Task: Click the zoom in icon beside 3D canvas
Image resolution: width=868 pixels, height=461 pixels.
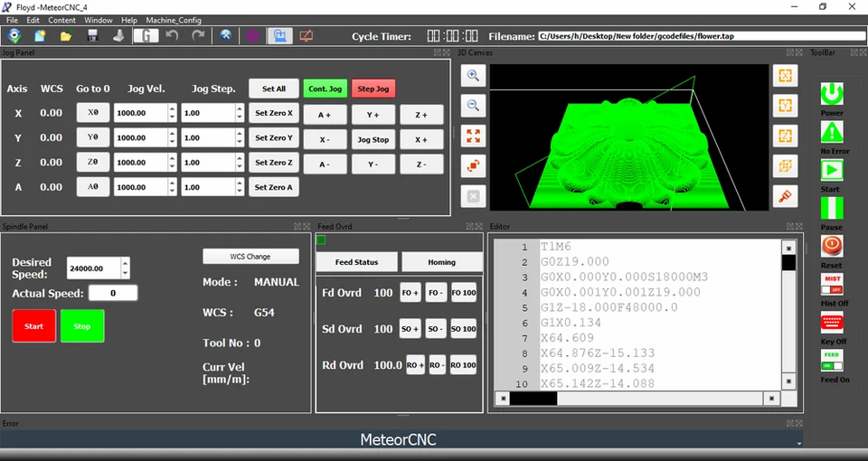Action: click(473, 77)
